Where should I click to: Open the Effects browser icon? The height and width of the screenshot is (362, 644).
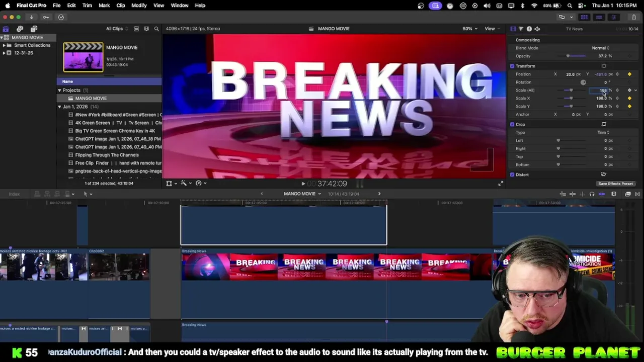(628, 194)
